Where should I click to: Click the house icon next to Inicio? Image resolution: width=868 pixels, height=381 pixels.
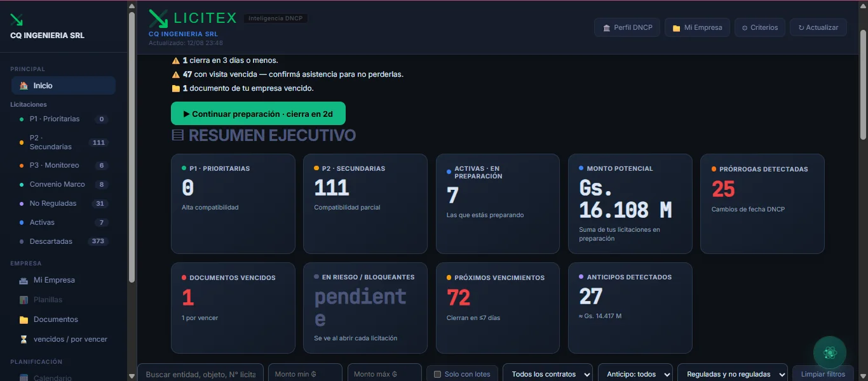coord(24,86)
